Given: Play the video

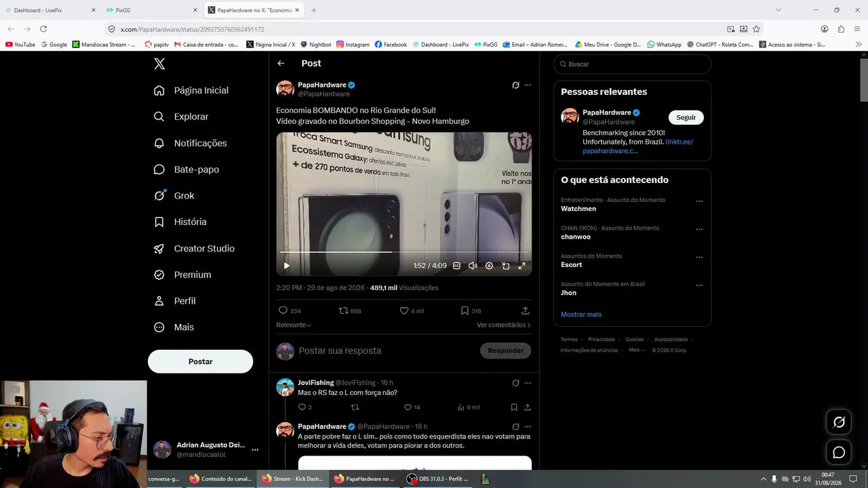Looking at the screenshot, I should (286, 266).
